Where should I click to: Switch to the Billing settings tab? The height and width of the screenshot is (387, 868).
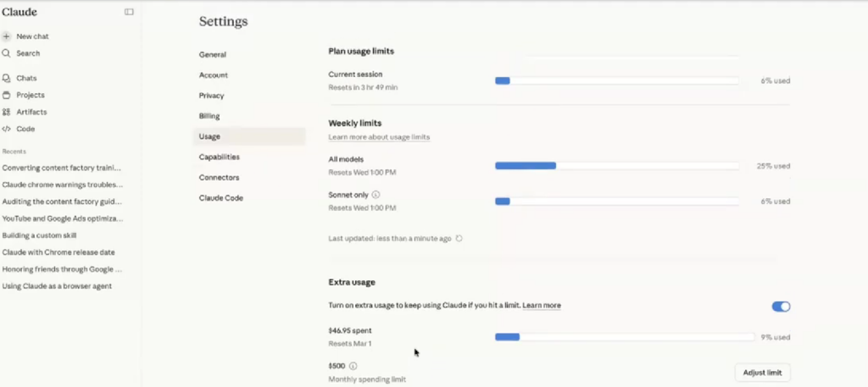click(x=209, y=116)
